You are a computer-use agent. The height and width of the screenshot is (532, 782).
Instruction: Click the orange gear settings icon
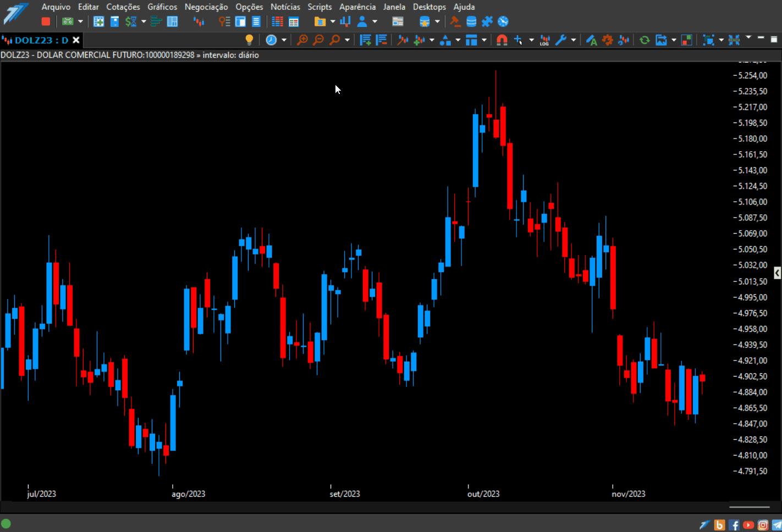point(608,40)
